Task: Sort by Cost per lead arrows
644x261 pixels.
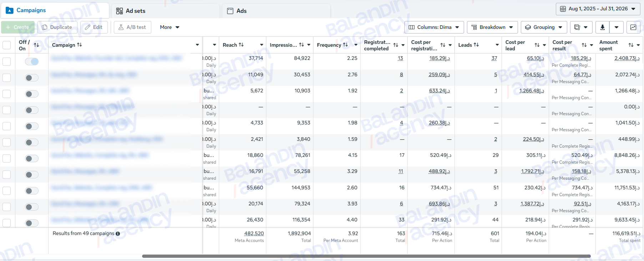Action: click(537, 45)
